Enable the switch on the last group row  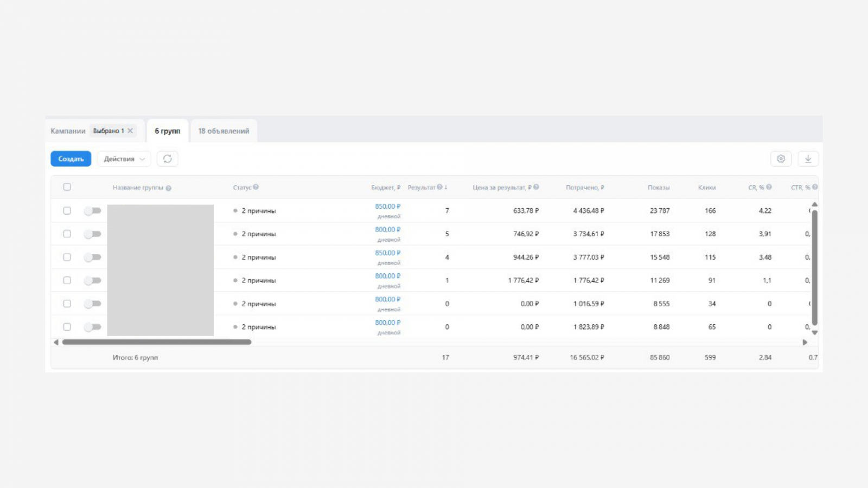[93, 327]
